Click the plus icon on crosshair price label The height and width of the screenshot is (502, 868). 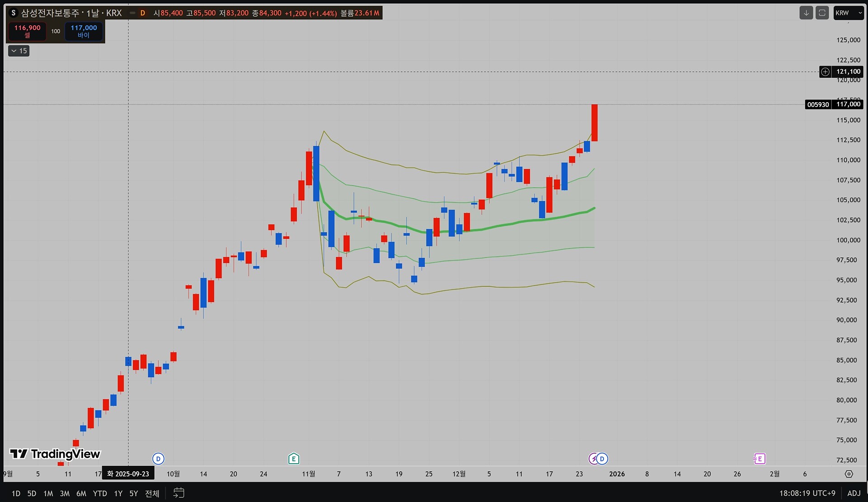click(x=826, y=71)
